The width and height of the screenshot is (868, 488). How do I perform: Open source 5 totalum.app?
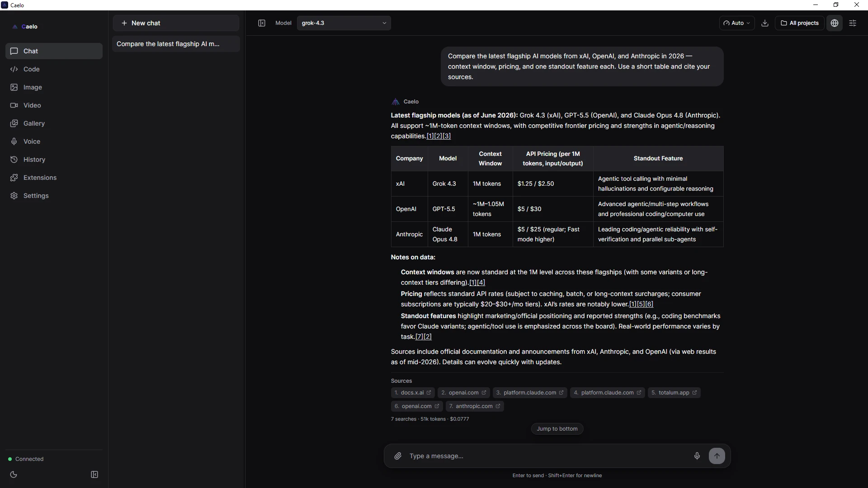tap(674, 393)
